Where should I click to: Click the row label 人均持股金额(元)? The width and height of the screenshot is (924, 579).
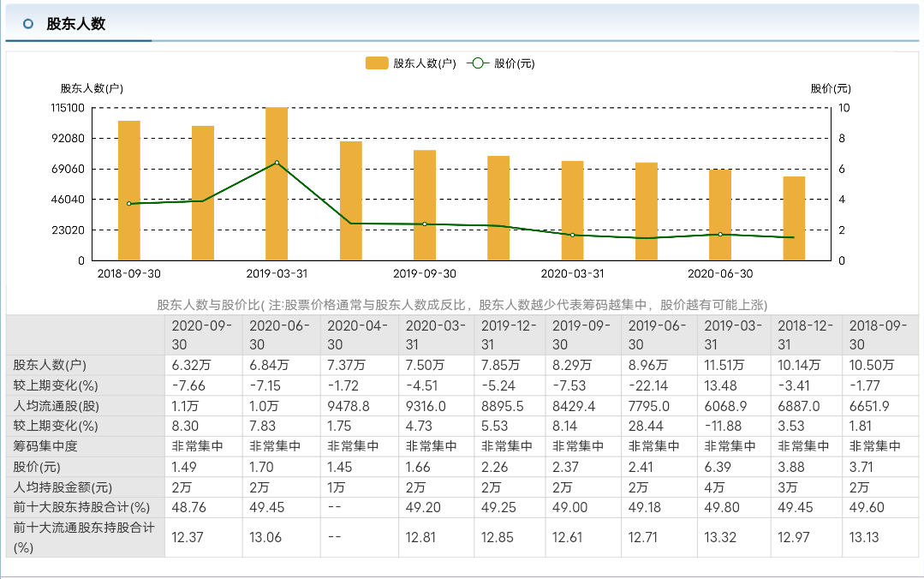pyautogui.click(x=63, y=487)
